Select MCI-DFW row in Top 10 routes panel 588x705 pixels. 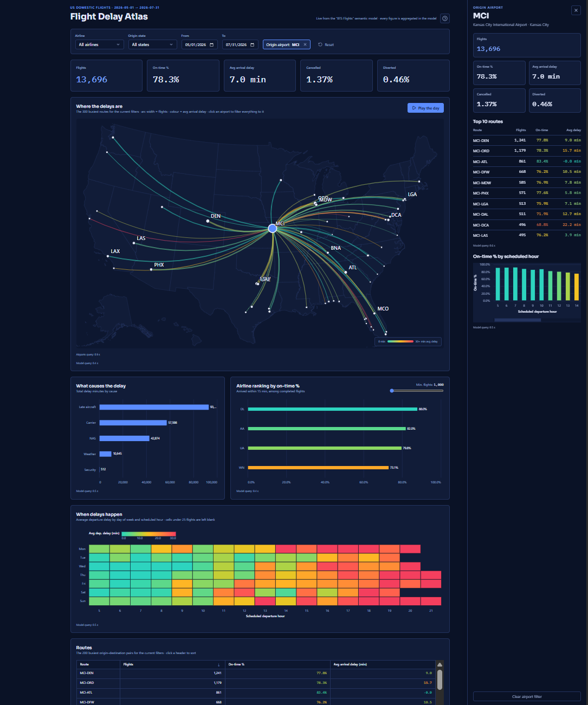pyautogui.click(x=527, y=172)
